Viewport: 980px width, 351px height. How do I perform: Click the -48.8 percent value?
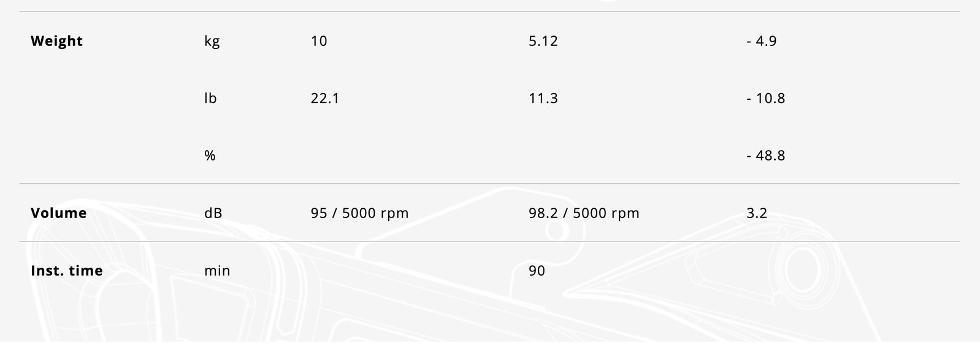766,156
